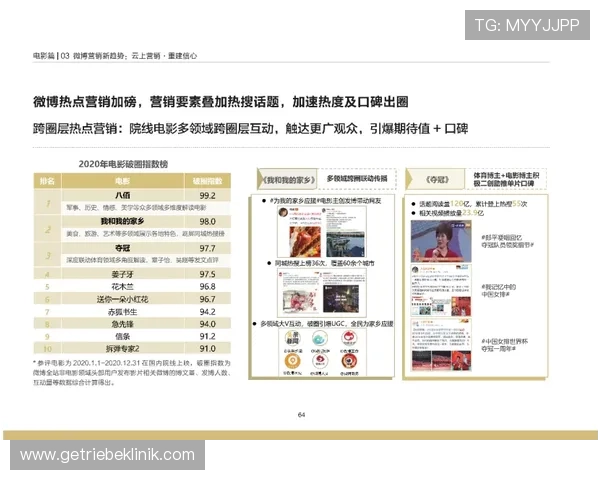Viewport: 600px width, 480px height.
Task: Open the stadium photos strip thumbnail
Action: [441, 361]
